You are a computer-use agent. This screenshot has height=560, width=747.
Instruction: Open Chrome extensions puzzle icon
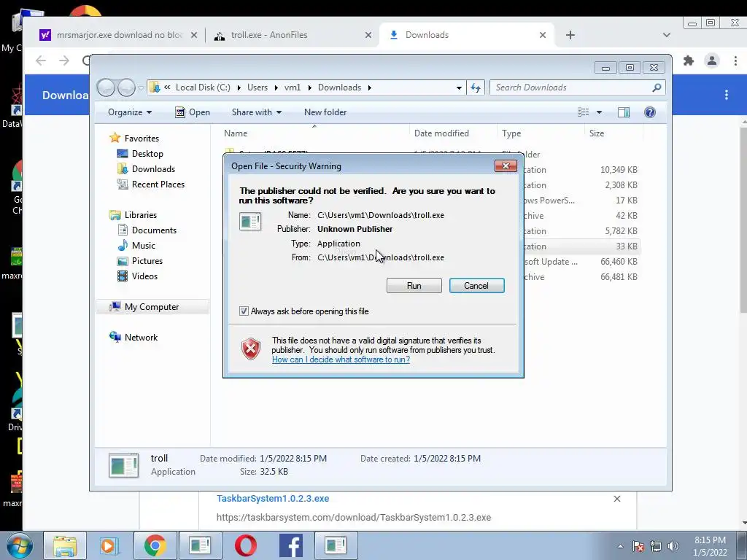coord(689,61)
